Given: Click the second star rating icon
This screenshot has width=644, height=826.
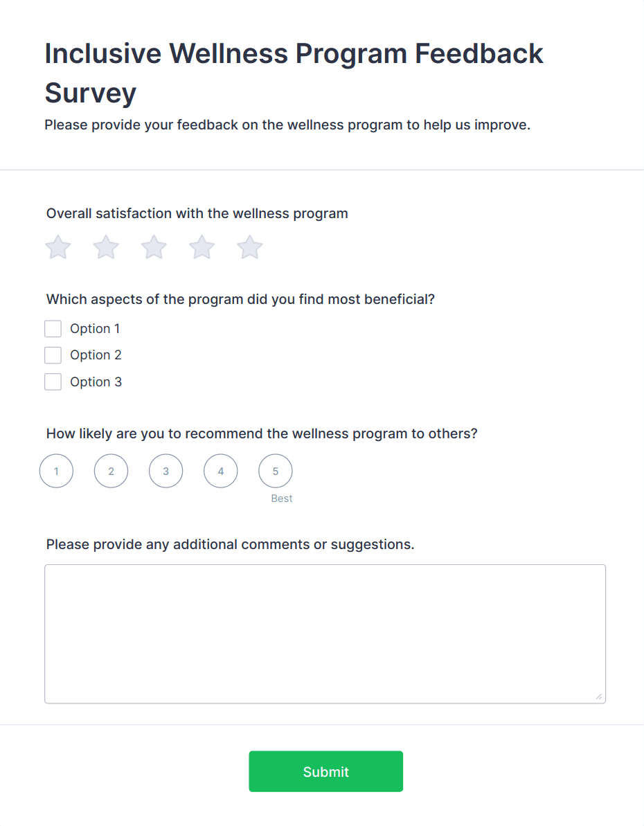Looking at the screenshot, I should [106, 247].
